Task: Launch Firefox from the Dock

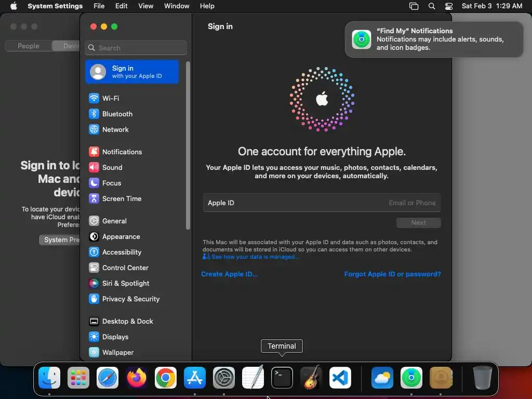Action: pos(137,378)
